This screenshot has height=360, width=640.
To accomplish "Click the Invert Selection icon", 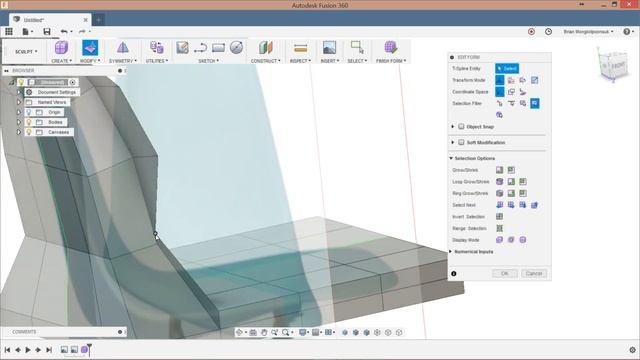I will [x=499, y=216].
